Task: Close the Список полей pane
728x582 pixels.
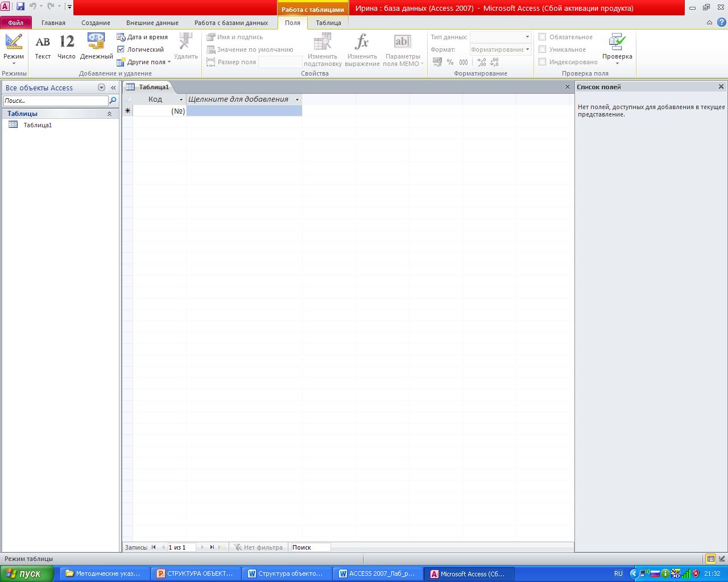Action: [x=721, y=87]
